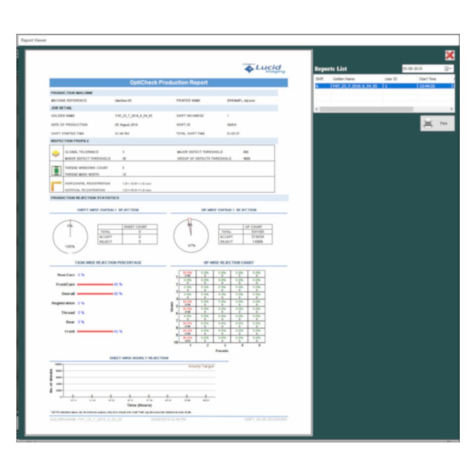Sort by the Shift column header
The height and width of the screenshot is (476, 476).
point(320,78)
